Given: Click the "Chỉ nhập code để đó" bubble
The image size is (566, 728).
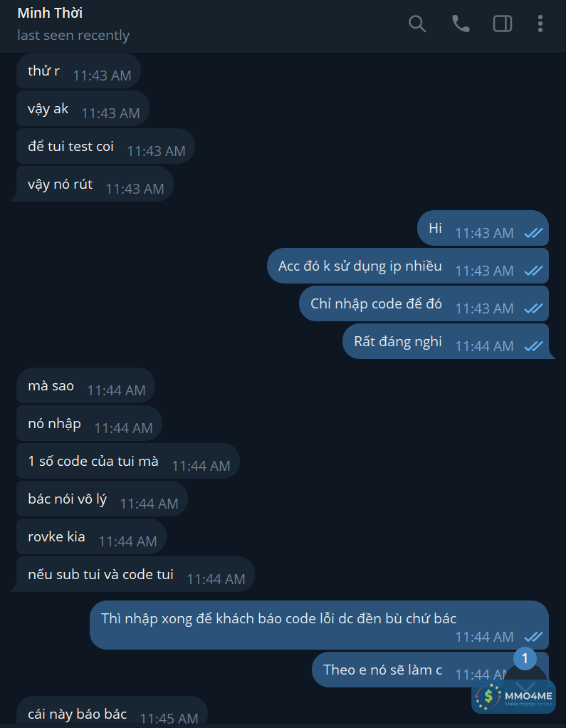Looking at the screenshot, I should [x=376, y=304].
